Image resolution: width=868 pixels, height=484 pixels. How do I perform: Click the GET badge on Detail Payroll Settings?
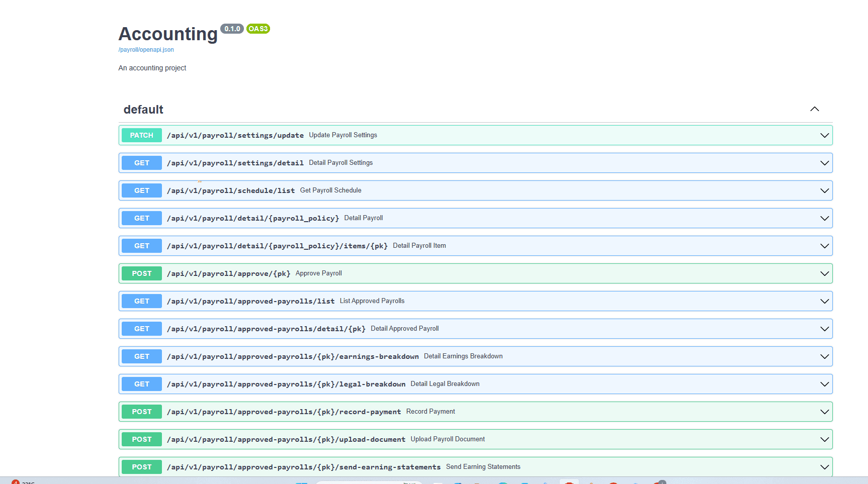[141, 163]
